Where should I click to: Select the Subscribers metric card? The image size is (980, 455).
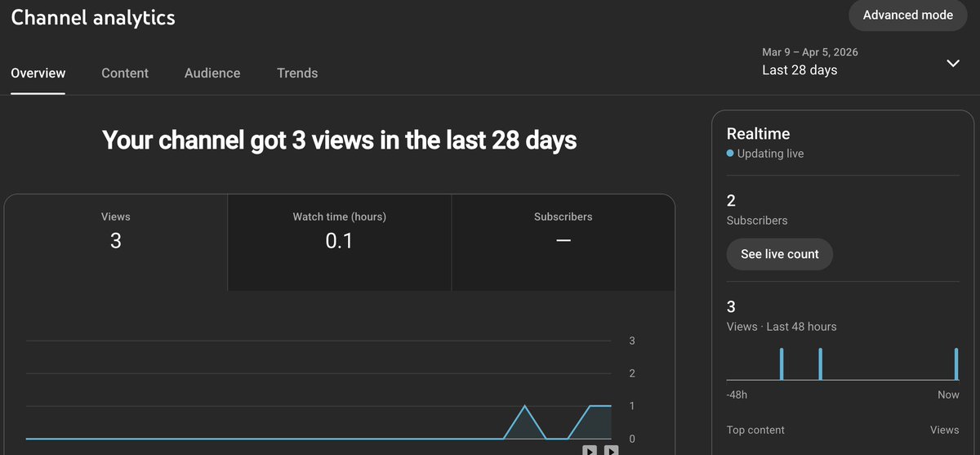click(563, 243)
